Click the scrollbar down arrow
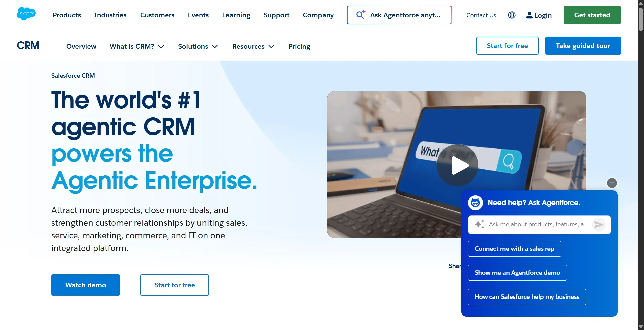 (x=641, y=327)
